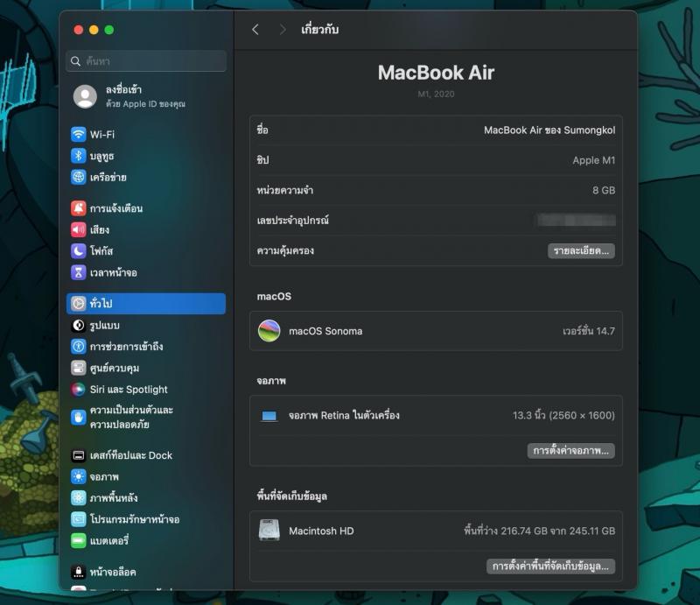The height and width of the screenshot is (605, 700).
Task: Click the search field in sidebar
Action: coord(147,61)
